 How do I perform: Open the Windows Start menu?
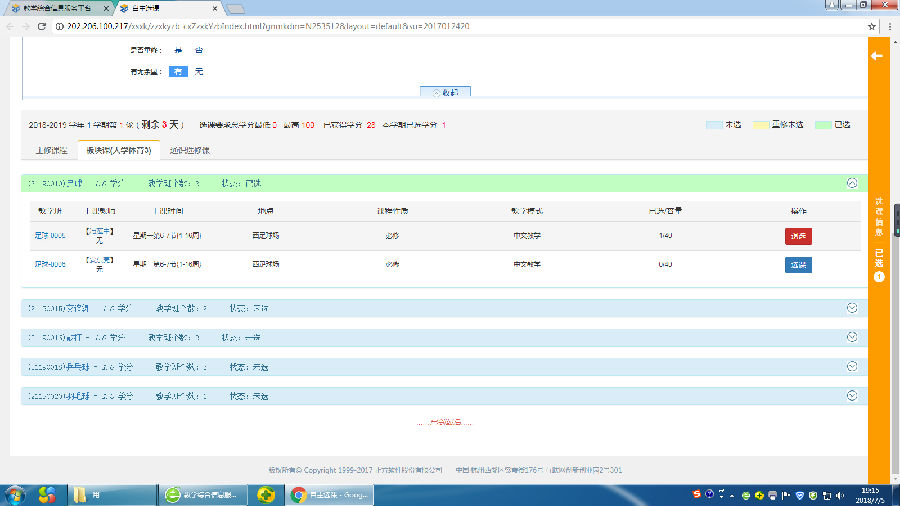click(x=17, y=494)
